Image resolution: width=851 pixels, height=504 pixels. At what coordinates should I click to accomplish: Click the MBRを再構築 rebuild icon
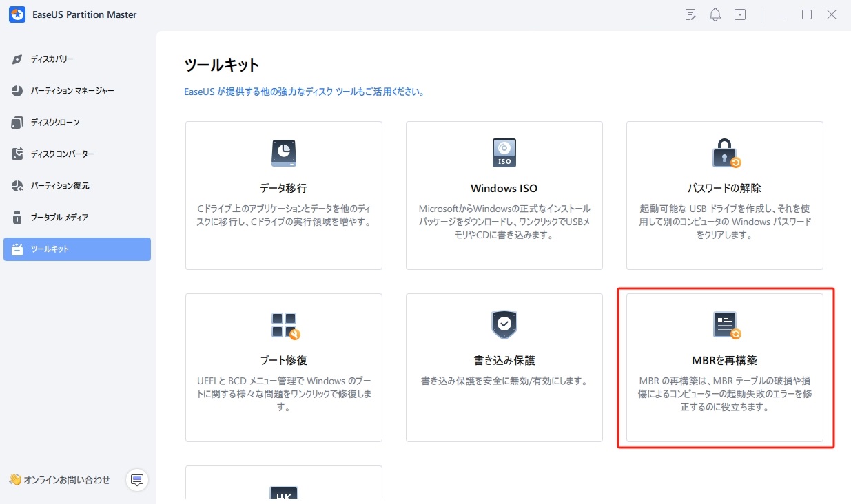(724, 324)
